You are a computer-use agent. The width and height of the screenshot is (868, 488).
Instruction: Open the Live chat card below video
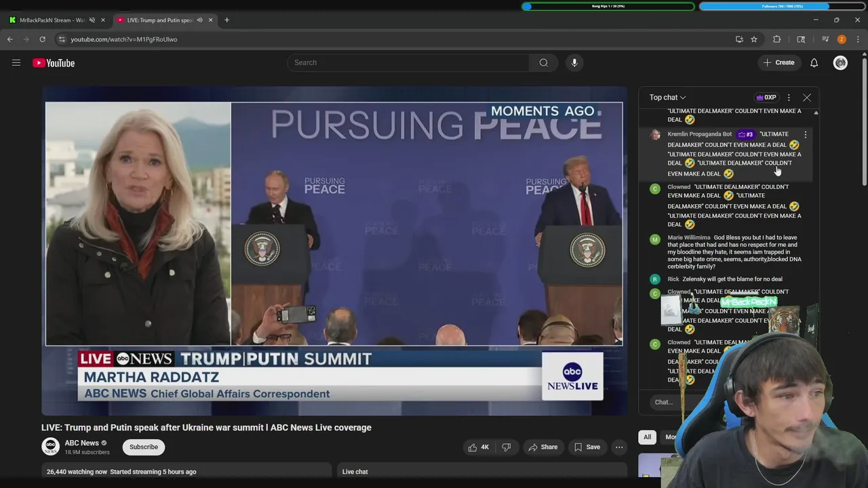[481, 472]
